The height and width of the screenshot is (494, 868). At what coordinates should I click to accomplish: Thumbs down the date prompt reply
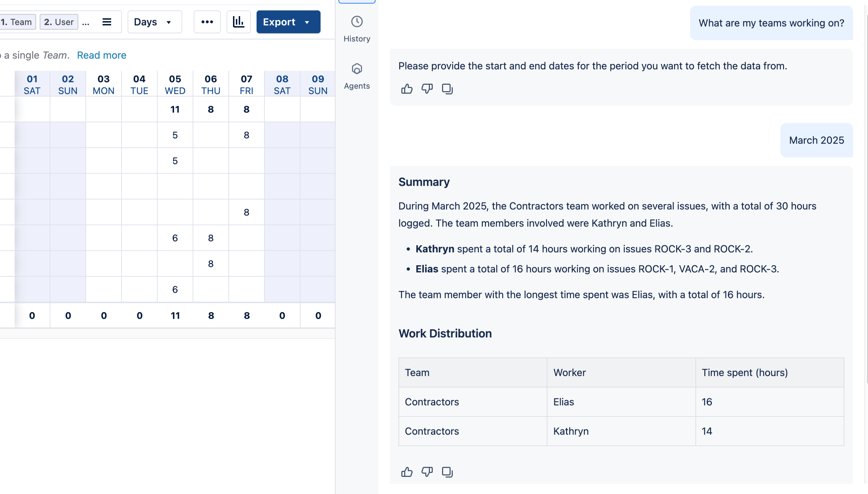click(x=427, y=89)
